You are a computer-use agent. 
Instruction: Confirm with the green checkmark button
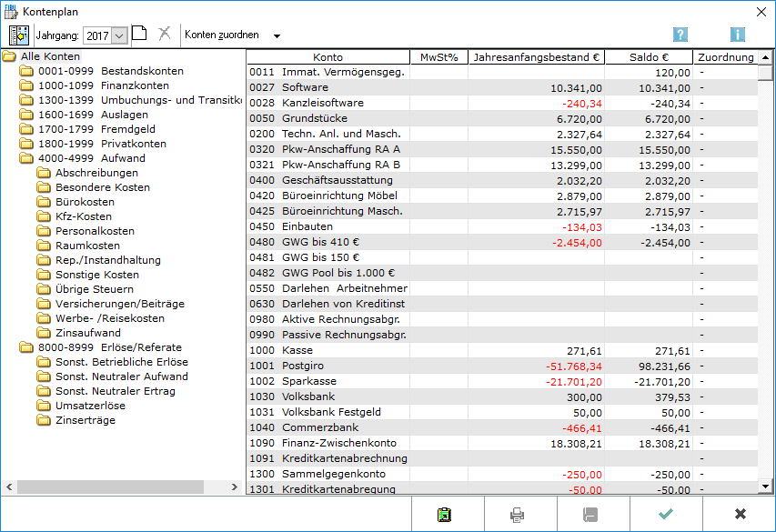click(666, 515)
